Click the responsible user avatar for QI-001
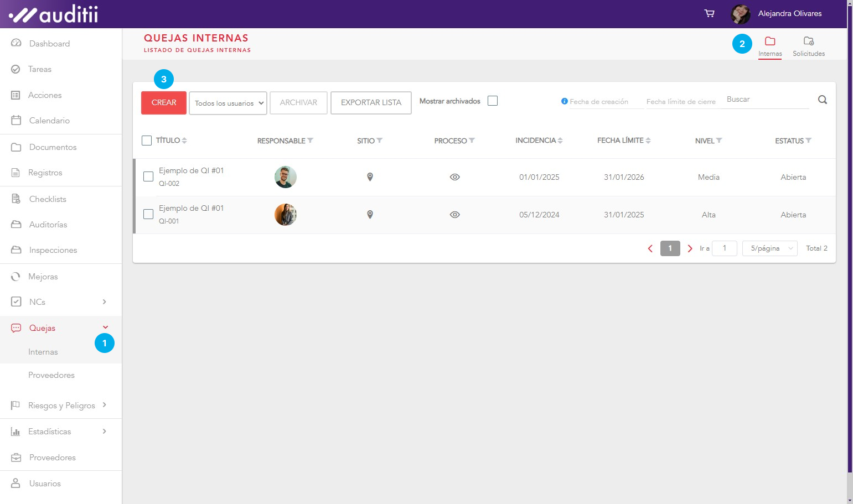 tap(286, 215)
